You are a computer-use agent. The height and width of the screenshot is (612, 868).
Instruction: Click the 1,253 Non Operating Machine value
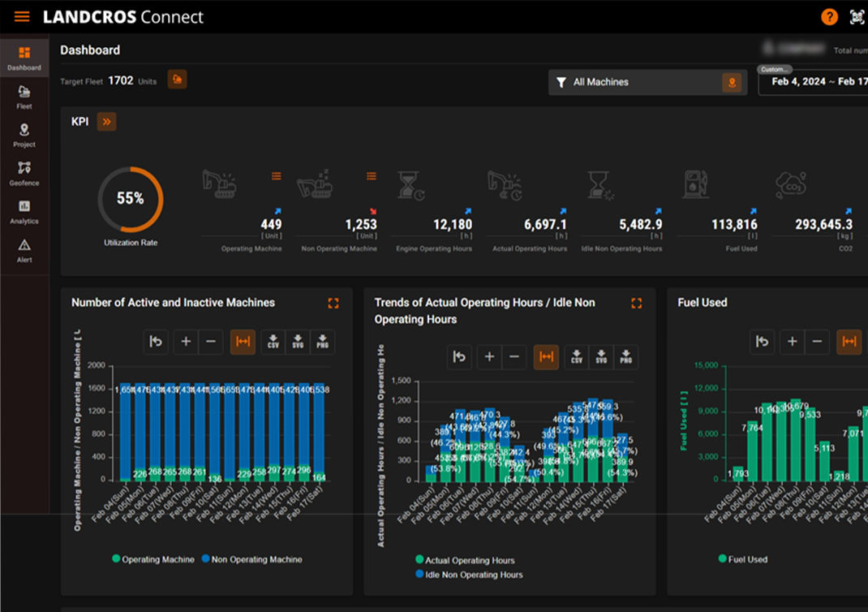point(361,224)
